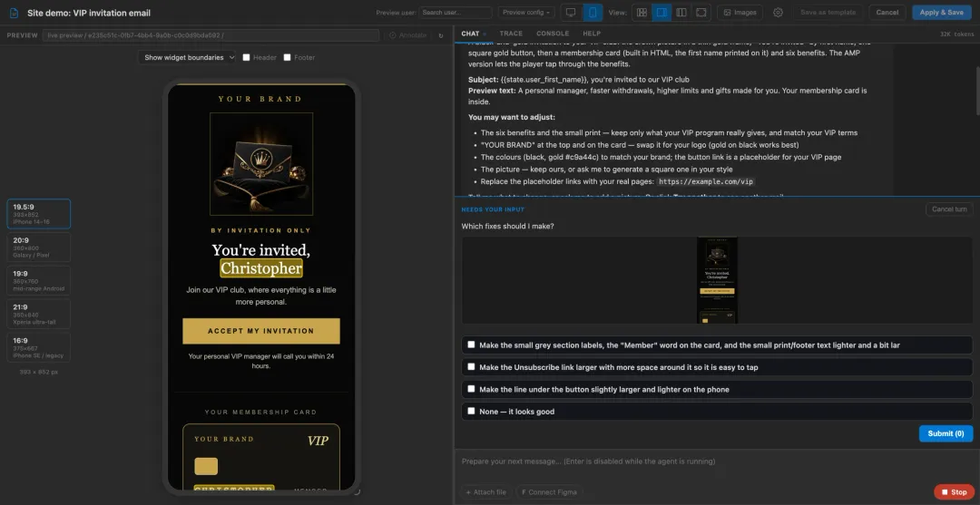Click the Annotate button

click(x=408, y=35)
